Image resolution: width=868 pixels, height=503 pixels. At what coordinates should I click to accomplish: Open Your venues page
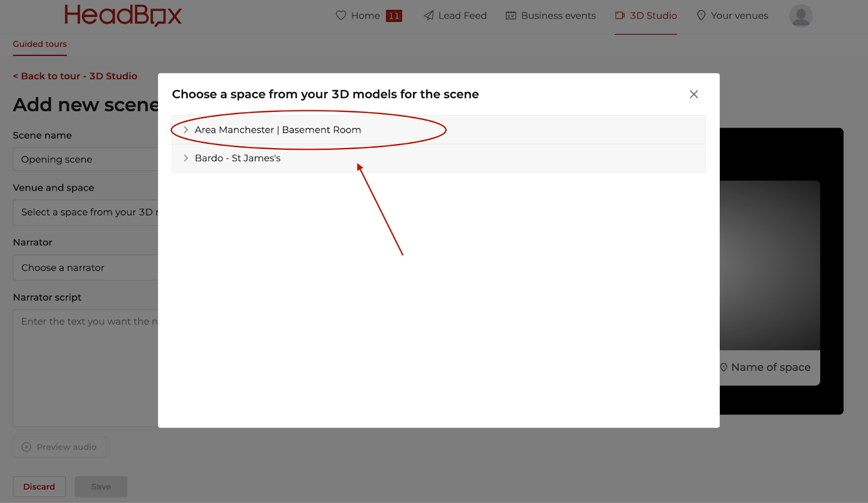click(x=739, y=16)
